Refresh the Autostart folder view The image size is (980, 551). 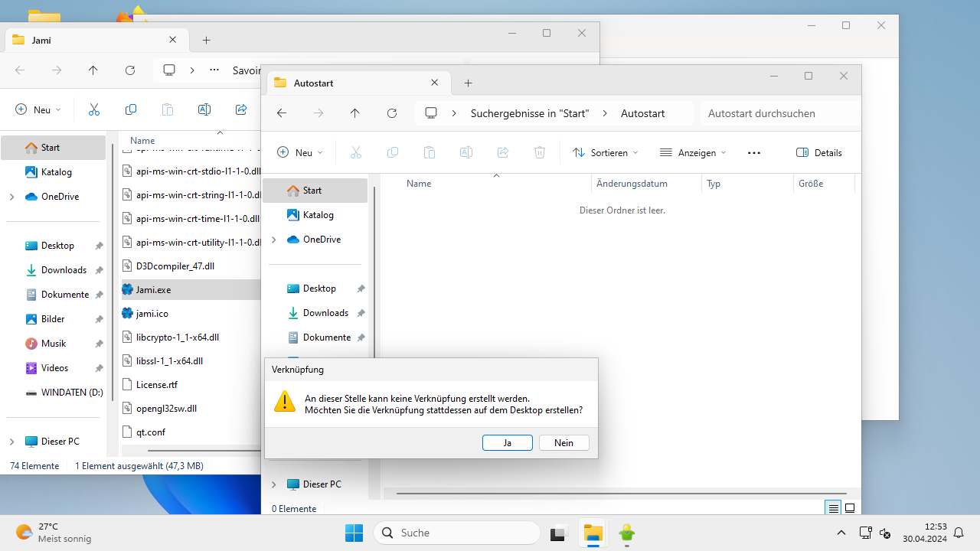[x=392, y=112]
